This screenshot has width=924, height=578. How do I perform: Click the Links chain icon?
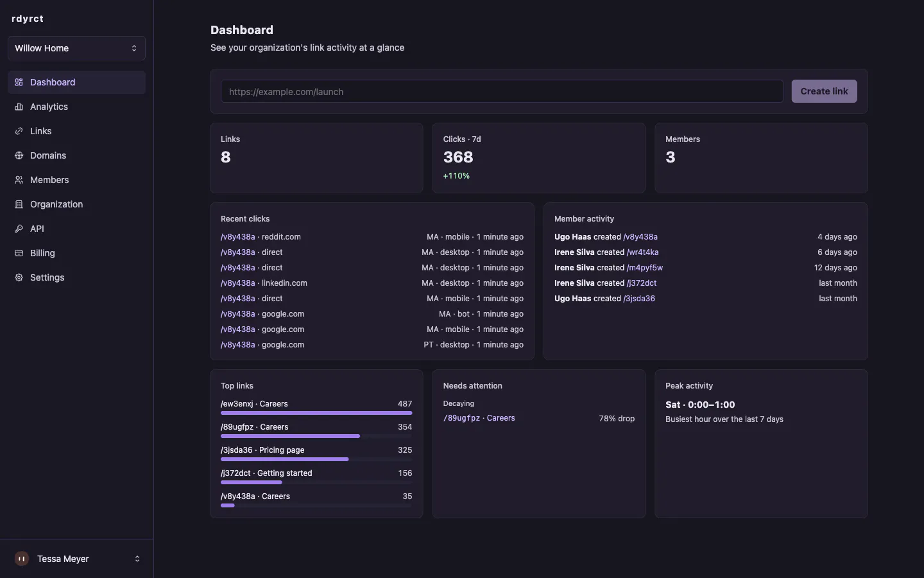point(19,131)
